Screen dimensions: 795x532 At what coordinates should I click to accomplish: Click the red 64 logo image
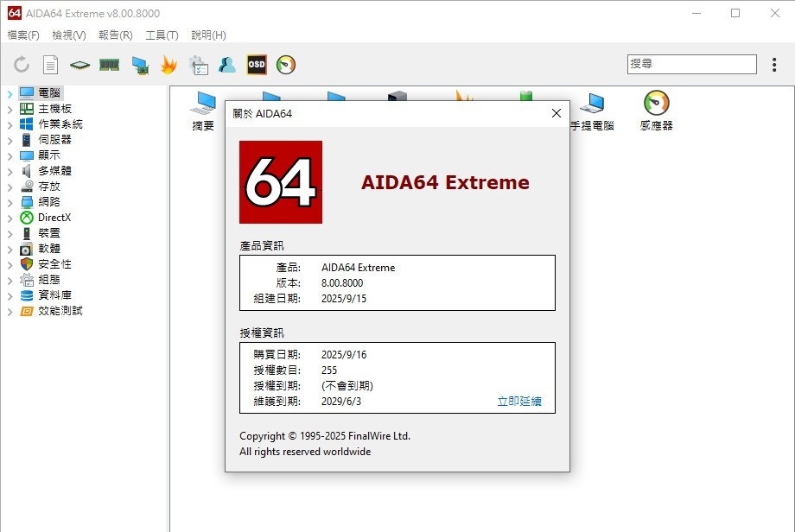281,182
